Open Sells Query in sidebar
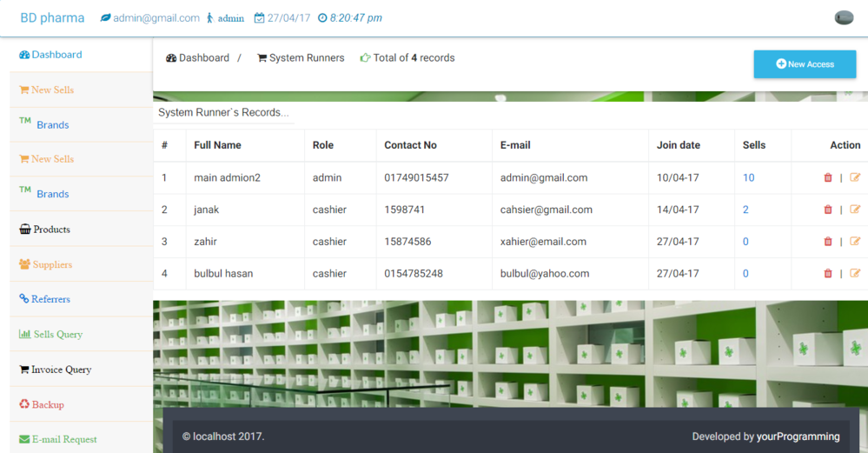The width and height of the screenshot is (868, 453). 57,335
